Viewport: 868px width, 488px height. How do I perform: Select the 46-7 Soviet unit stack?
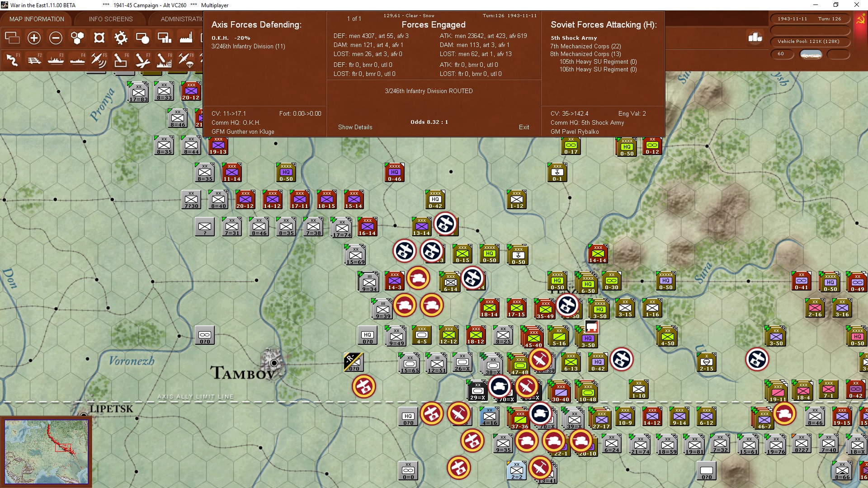(764, 419)
